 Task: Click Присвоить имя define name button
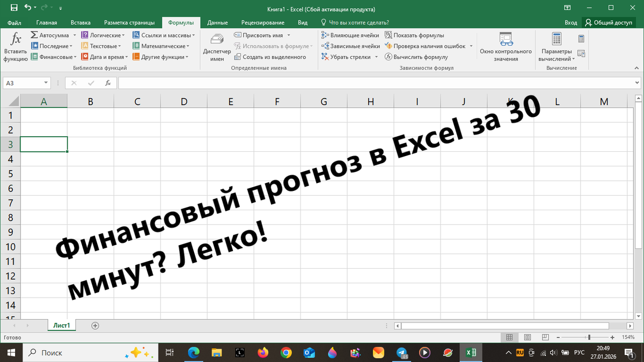point(259,35)
